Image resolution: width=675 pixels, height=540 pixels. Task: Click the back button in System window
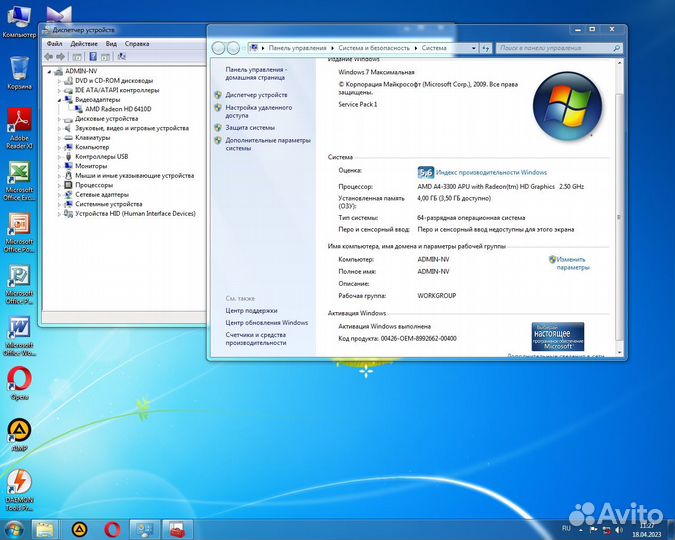pos(219,48)
